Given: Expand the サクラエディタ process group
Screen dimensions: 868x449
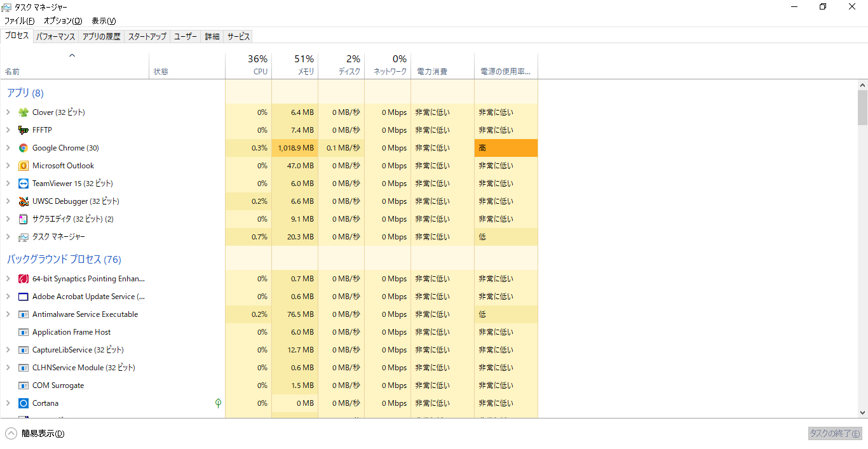Looking at the screenshot, I should (8, 219).
